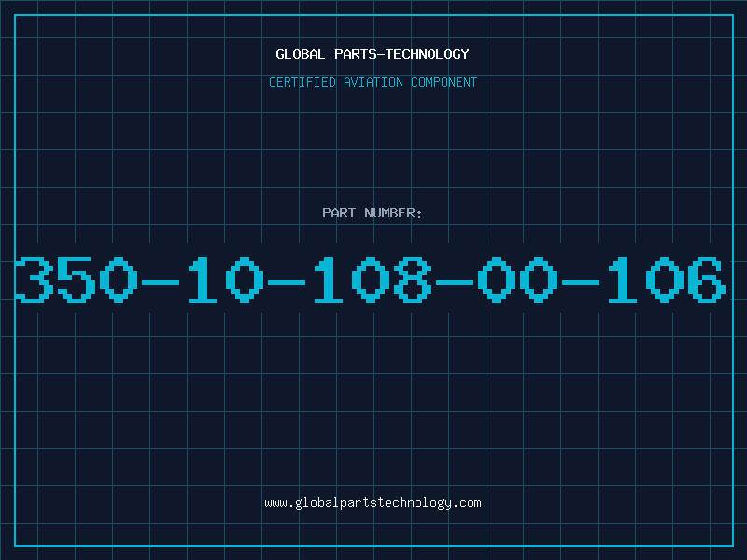Open the www.globalpartstechnology.com link
This screenshot has width=747, height=560.
point(373,503)
